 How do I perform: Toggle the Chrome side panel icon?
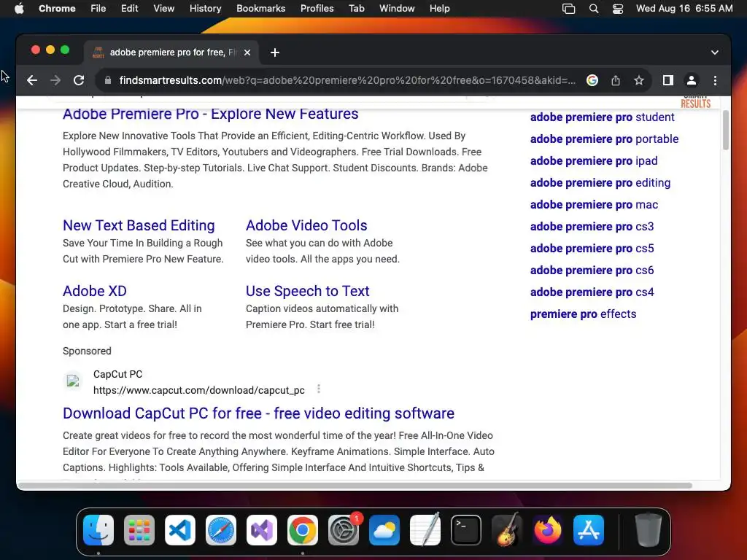(668, 80)
